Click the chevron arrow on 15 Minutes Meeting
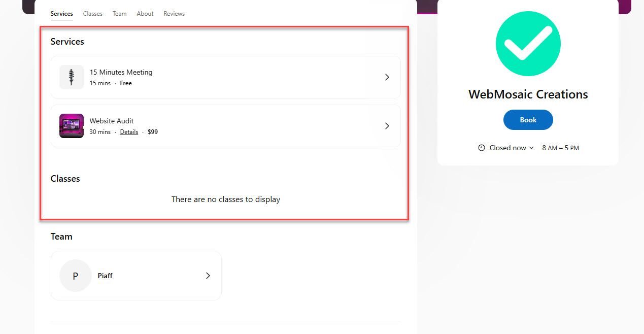The image size is (644, 334). [387, 77]
